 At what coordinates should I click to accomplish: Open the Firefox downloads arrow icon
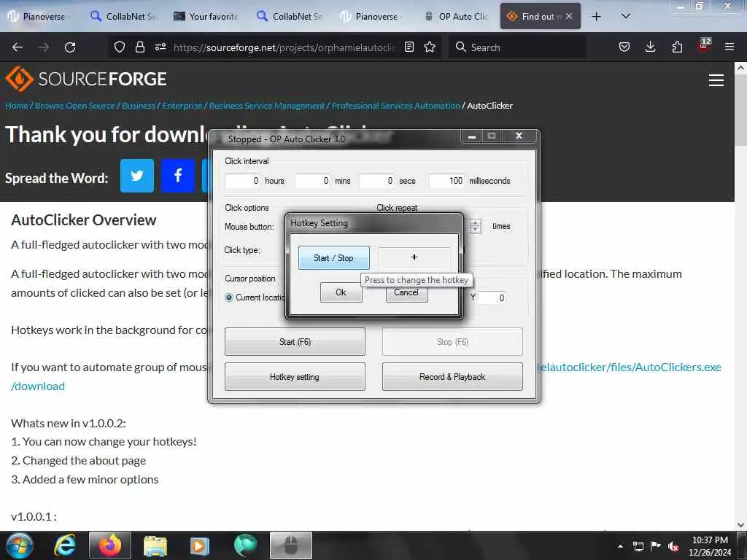pyautogui.click(x=650, y=47)
